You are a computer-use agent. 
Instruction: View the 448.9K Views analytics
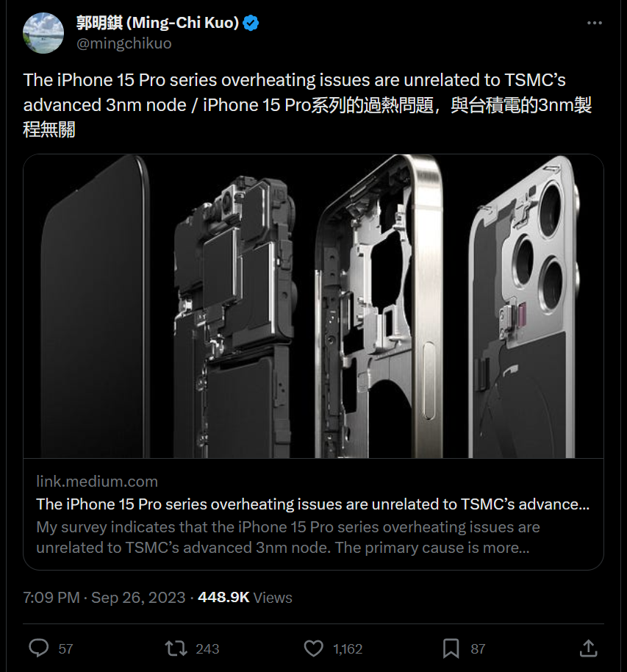[246, 597]
